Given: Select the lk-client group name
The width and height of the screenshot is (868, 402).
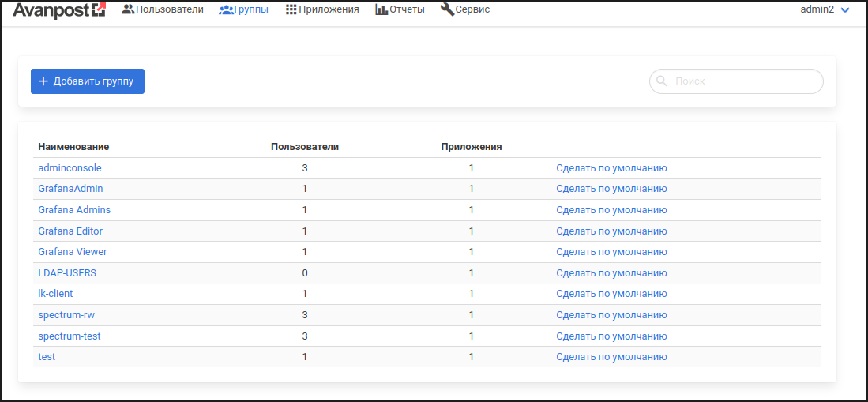Looking at the screenshot, I should [55, 294].
